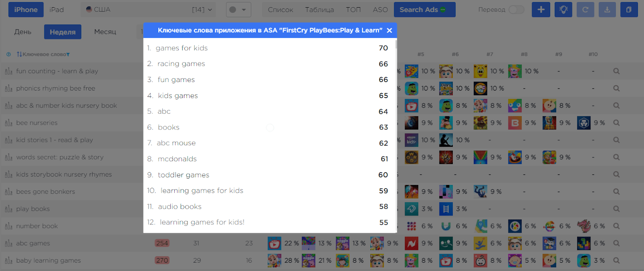
Task: Open search icon for abc games row
Action: [616, 243]
